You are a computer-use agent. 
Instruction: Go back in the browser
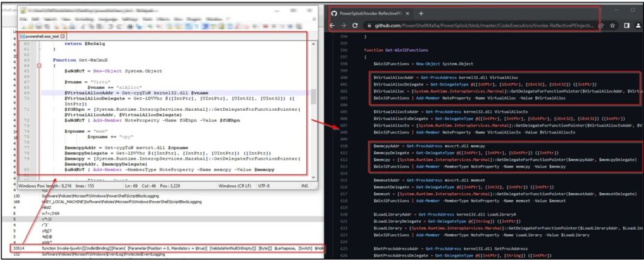pos(333,26)
